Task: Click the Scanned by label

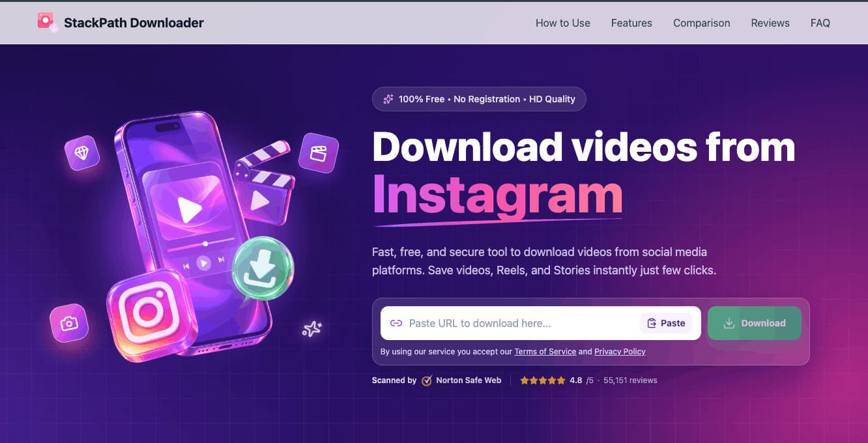Action: point(394,380)
